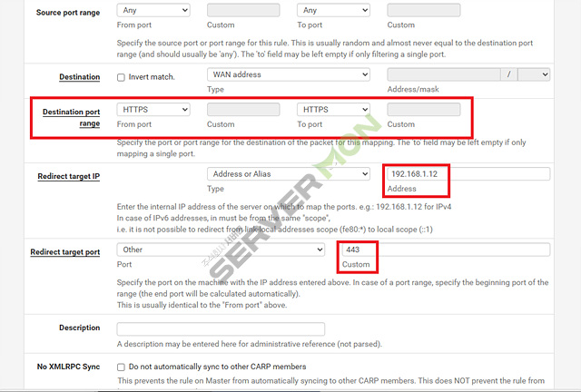This screenshot has height=392, width=581.
Task: Click Redirect target port Custom field 443
Action: tap(446, 250)
